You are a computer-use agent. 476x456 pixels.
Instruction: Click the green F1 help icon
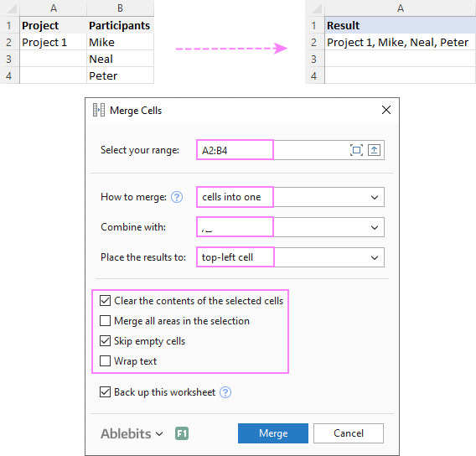pos(182,433)
